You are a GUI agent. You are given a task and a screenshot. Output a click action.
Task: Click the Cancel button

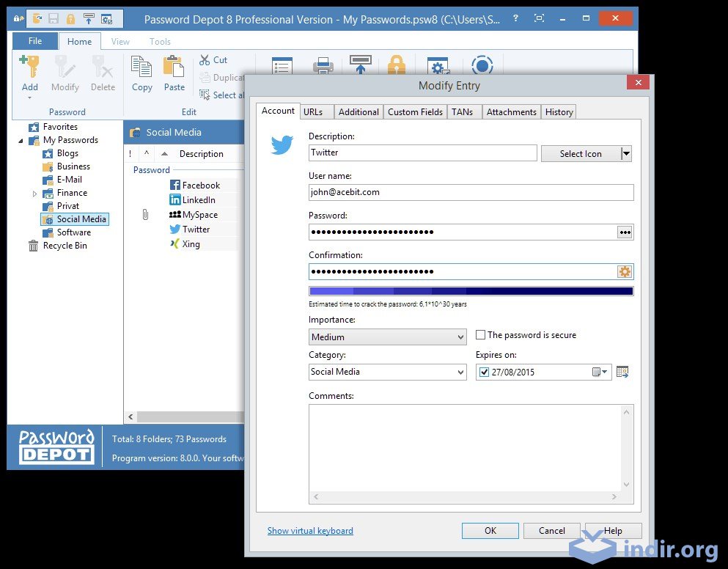551,530
